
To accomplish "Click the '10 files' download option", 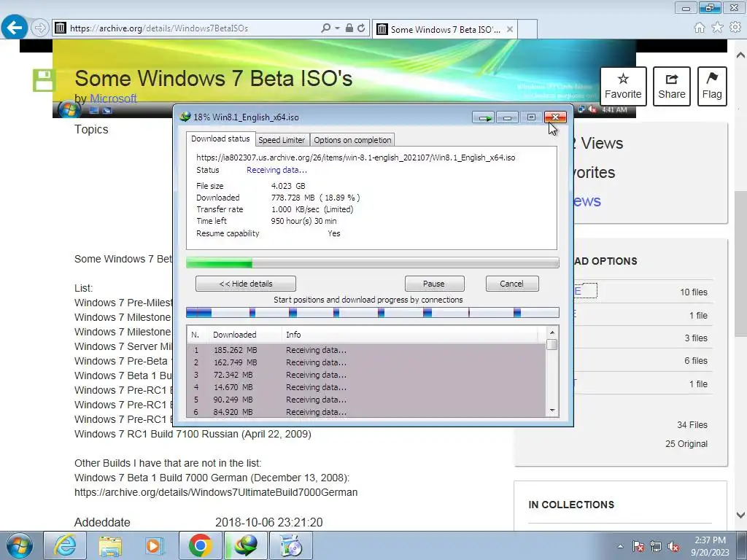I will coord(694,292).
